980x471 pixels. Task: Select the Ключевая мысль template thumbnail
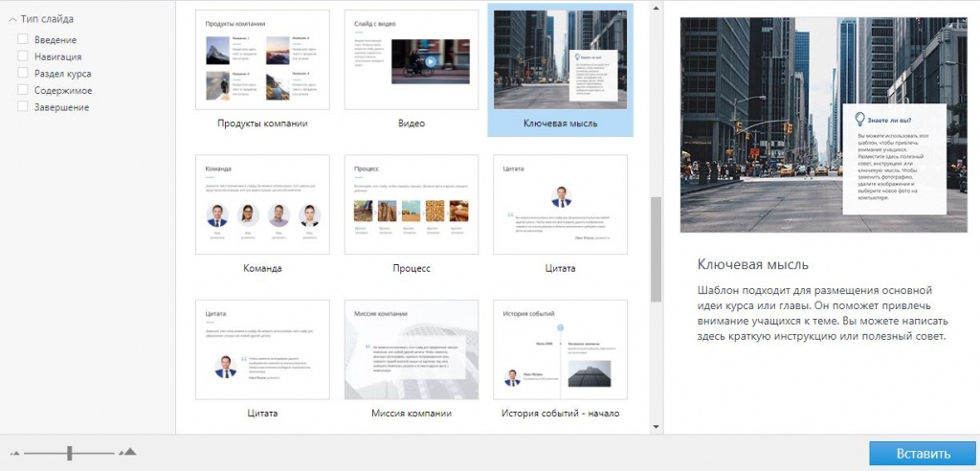point(560,60)
